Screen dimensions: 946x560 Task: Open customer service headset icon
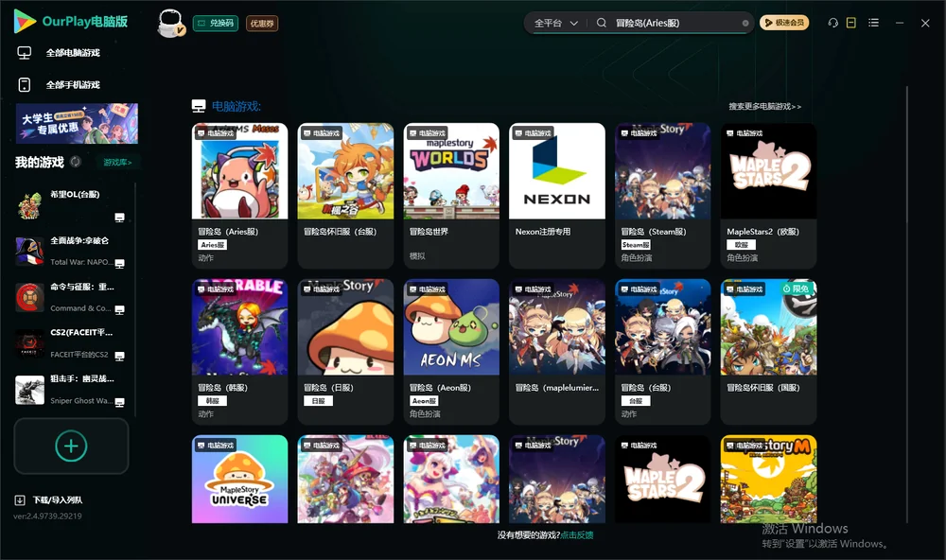click(x=833, y=23)
